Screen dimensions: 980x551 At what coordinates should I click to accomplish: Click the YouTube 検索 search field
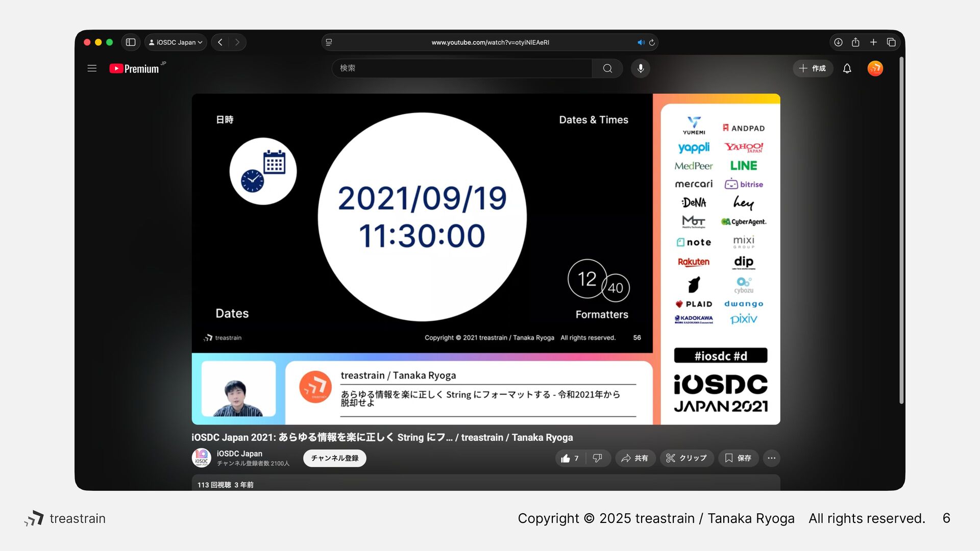pyautogui.click(x=462, y=68)
